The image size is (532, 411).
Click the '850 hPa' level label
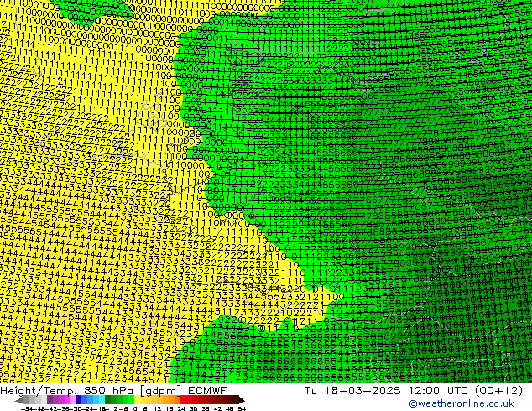(x=110, y=391)
